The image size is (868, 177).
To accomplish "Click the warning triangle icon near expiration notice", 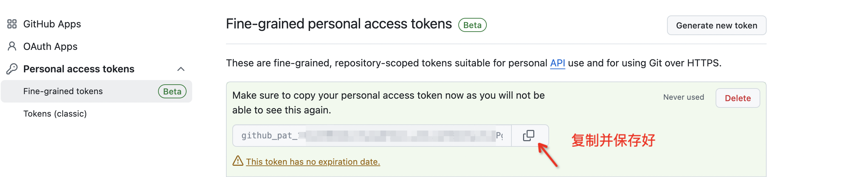I will tap(238, 161).
